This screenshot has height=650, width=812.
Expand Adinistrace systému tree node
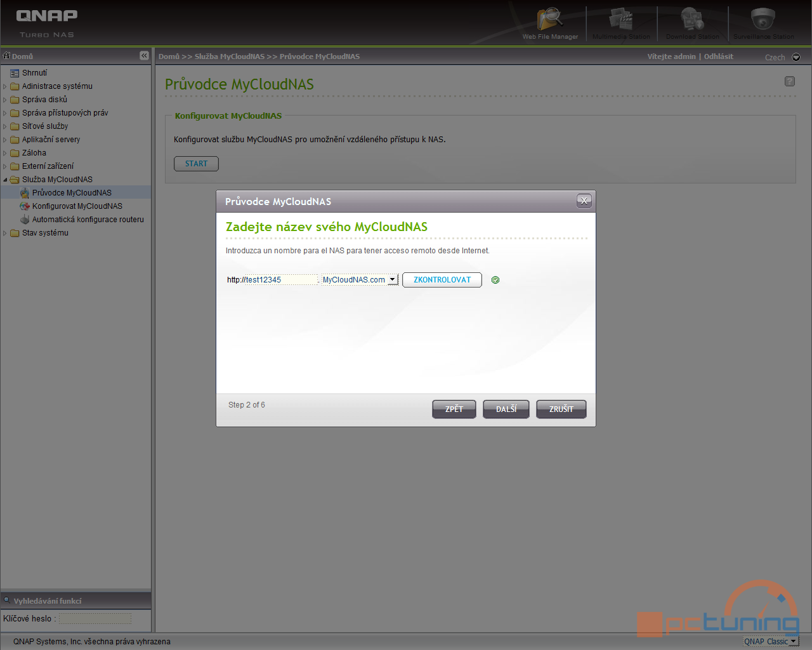[5, 86]
